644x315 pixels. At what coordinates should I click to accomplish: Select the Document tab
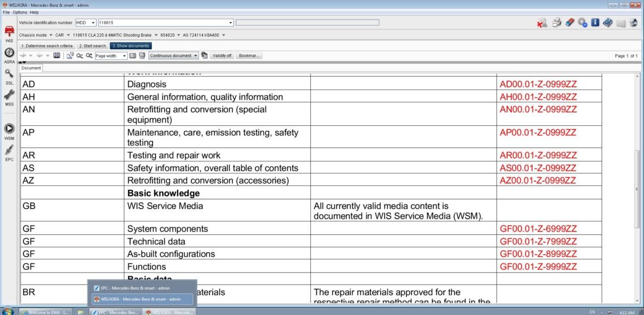(x=31, y=68)
